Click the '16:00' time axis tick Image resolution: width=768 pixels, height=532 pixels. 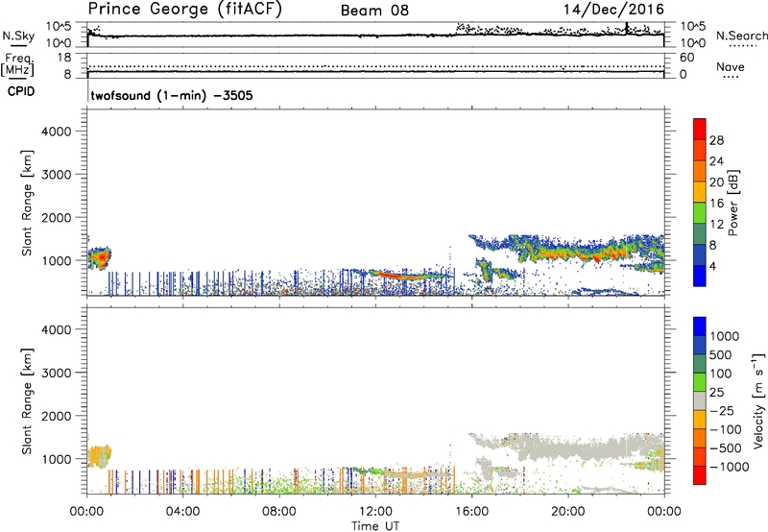(471, 512)
